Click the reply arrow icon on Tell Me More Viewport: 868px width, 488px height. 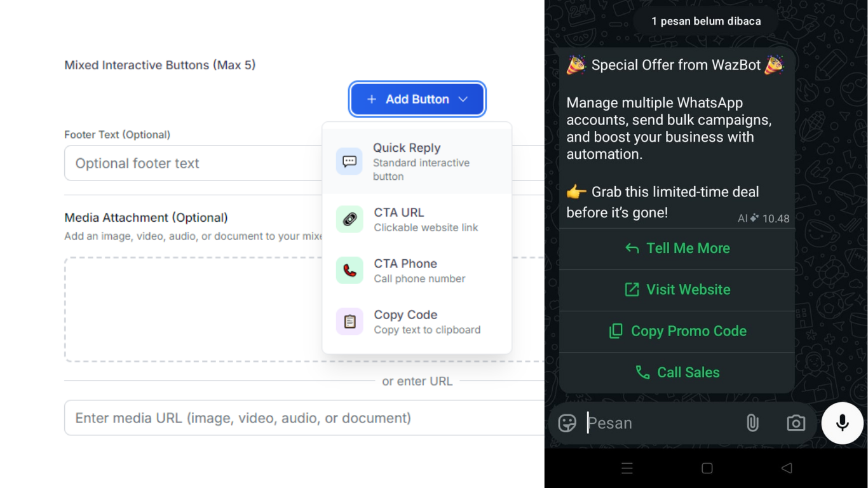point(632,248)
